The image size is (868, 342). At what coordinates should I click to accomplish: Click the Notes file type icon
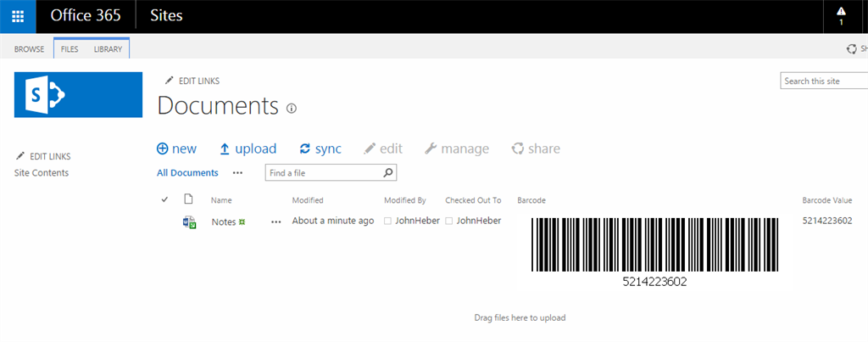[x=189, y=221]
